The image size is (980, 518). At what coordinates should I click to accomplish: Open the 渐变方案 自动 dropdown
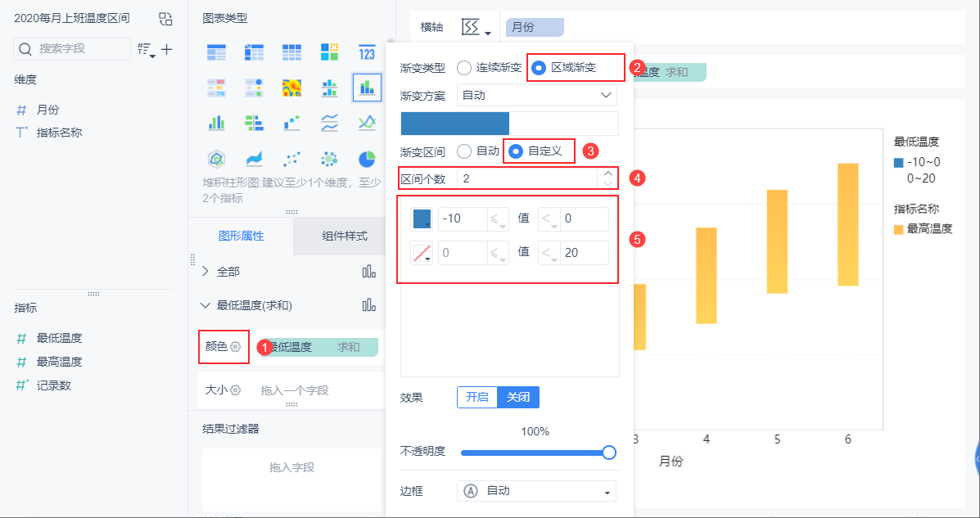[x=537, y=95]
